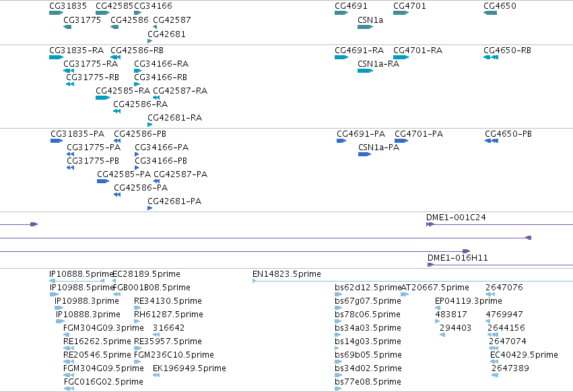The height and width of the screenshot is (392, 573).
Task: Click the CG42585 gene label
Action: (x=114, y=6)
